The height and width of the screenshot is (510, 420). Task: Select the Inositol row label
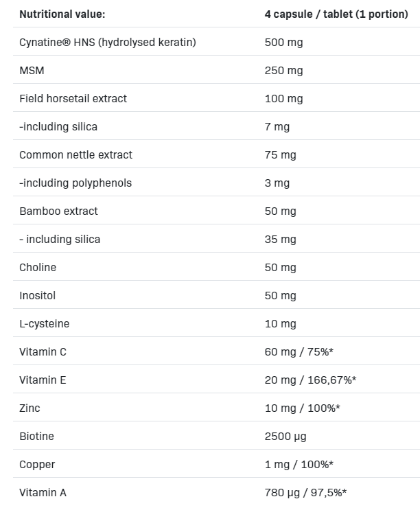pos(37,296)
